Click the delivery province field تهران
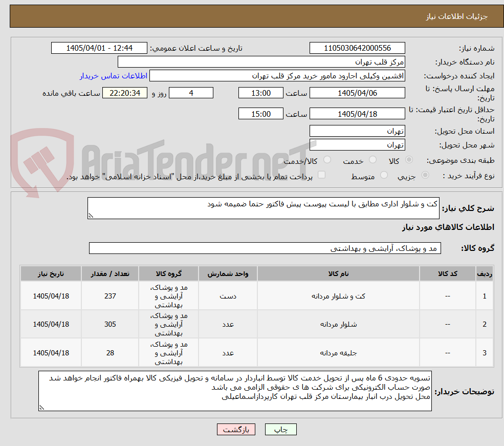The image size is (504, 446). (357, 131)
